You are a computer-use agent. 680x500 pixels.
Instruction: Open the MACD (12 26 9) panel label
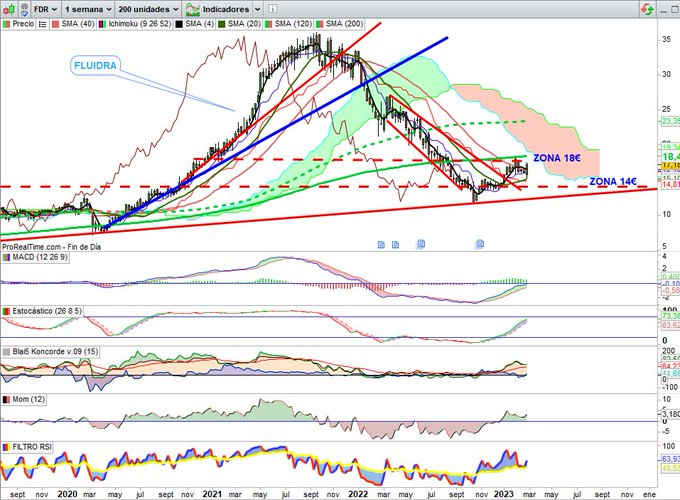tap(39, 257)
